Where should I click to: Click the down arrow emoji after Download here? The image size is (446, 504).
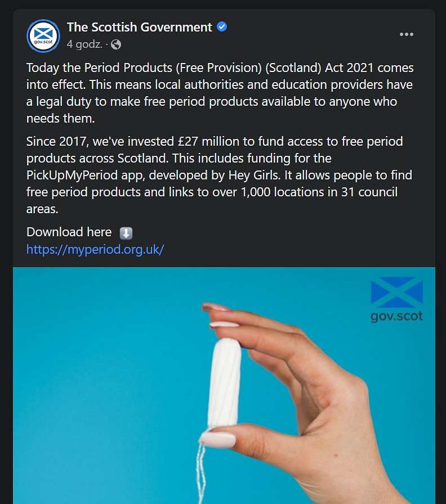pos(126,233)
